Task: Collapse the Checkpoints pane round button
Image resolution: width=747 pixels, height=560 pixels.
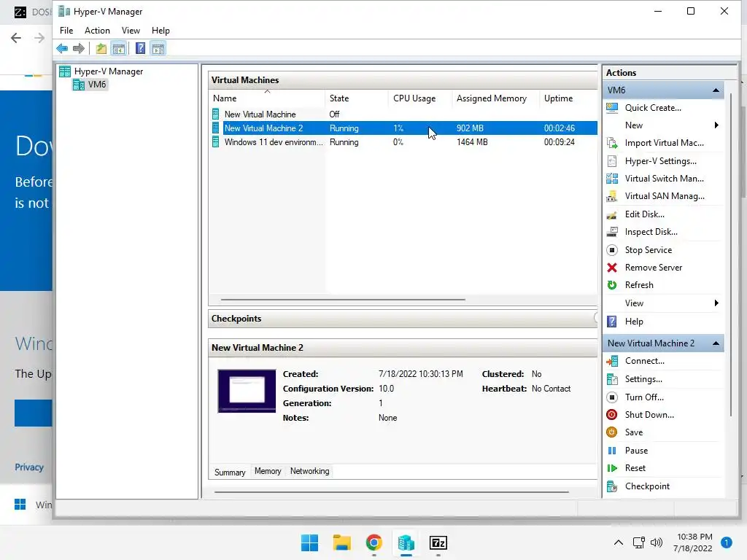Action: click(595, 318)
